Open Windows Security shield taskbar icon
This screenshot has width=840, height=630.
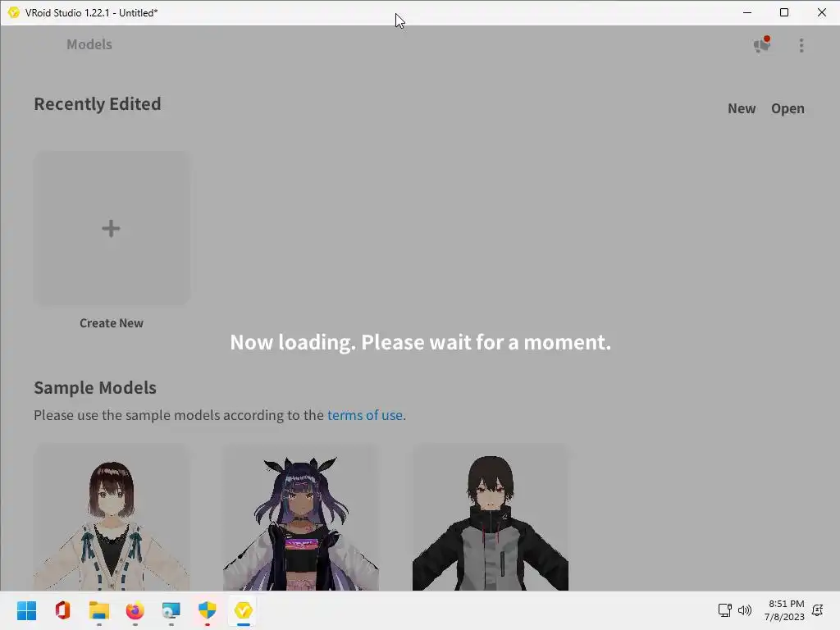pos(208,610)
